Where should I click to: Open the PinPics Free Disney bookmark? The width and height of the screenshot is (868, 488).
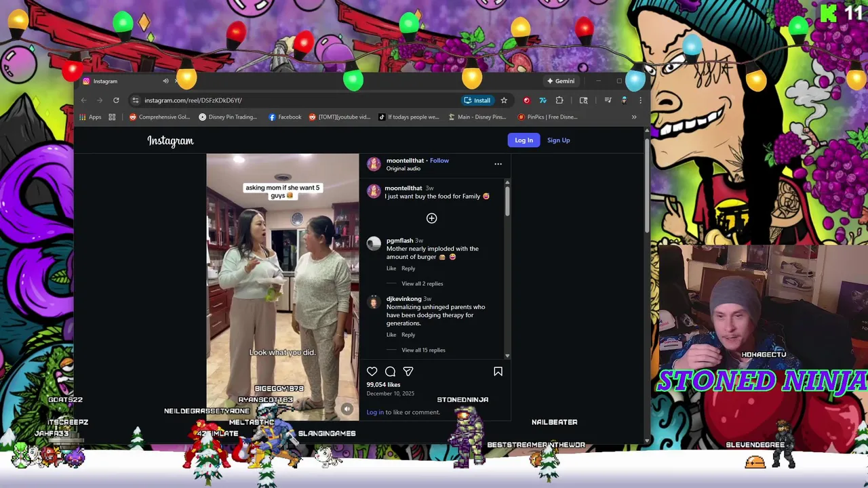[548, 117]
